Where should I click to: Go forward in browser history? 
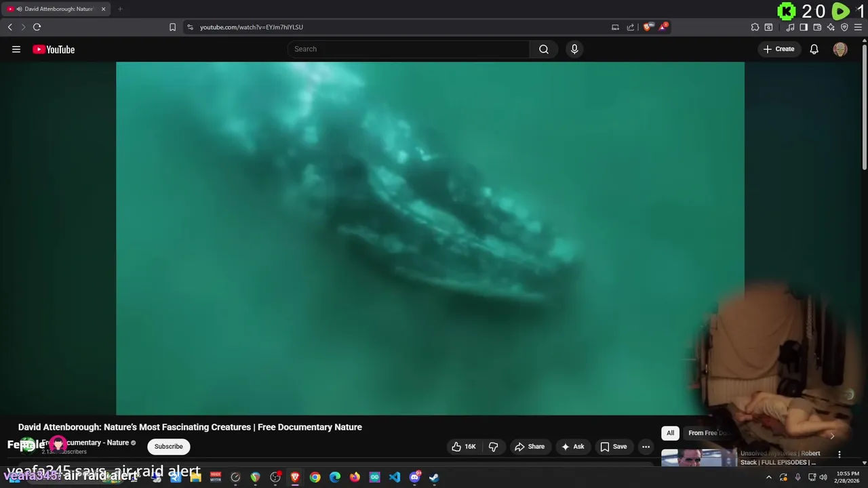coord(23,27)
